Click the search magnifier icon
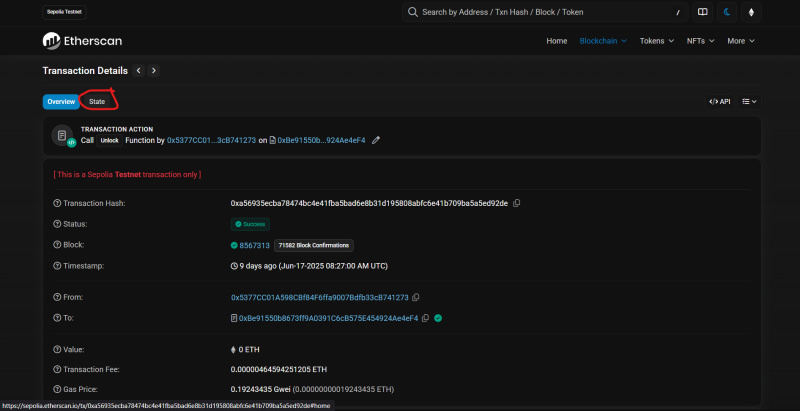 tap(413, 12)
